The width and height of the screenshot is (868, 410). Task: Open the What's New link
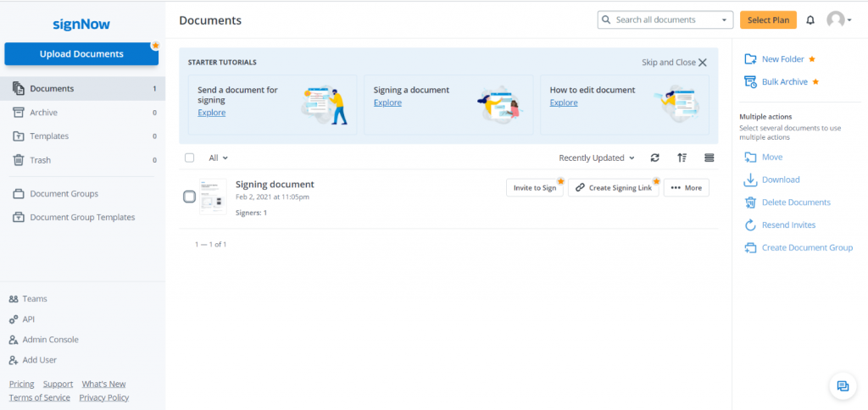click(x=104, y=384)
